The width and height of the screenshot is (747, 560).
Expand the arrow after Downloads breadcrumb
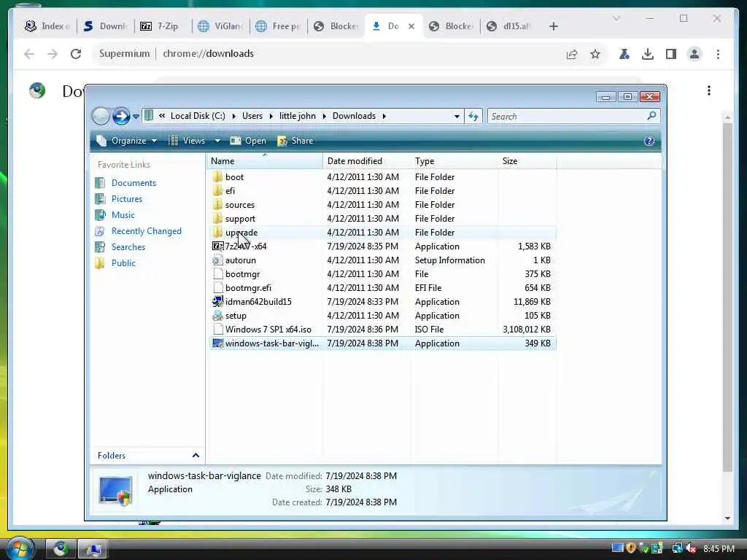384,116
